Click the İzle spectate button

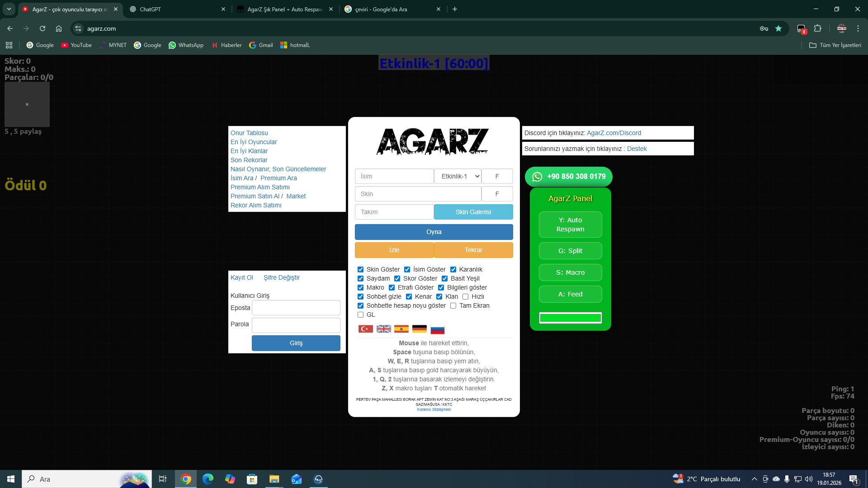point(394,250)
